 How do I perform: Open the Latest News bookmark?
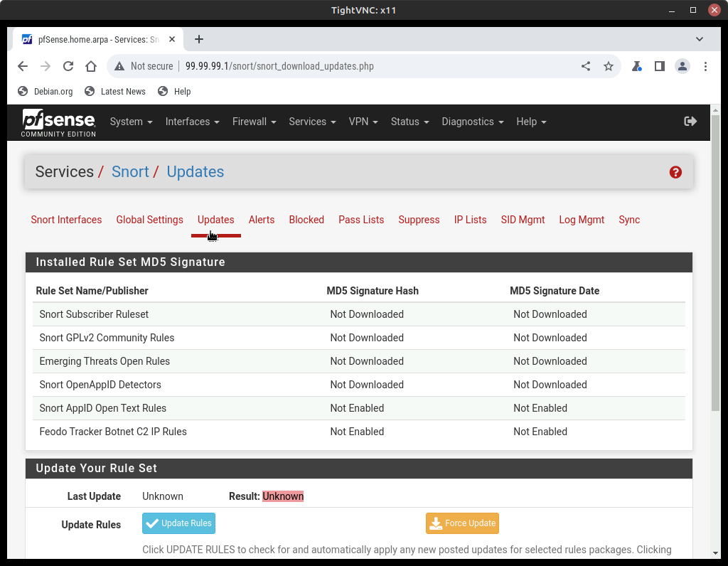[x=115, y=92]
